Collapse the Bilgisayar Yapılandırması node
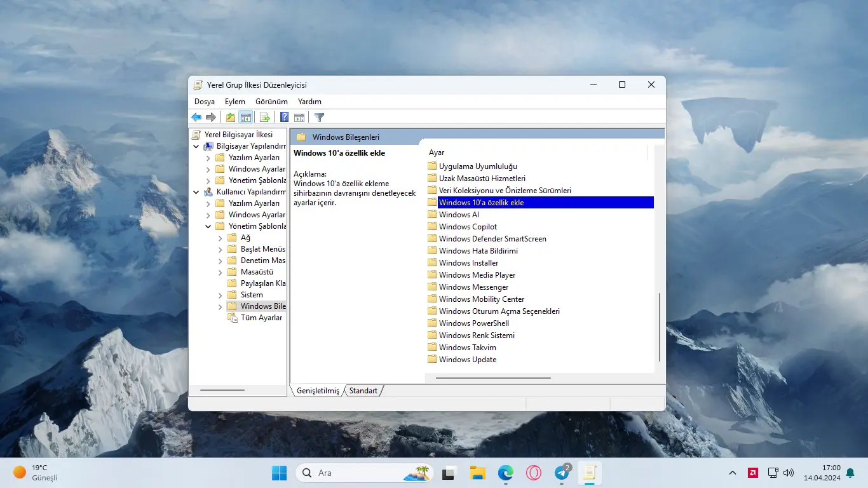This screenshot has width=868, height=488. pyautogui.click(x=196, y=146)
